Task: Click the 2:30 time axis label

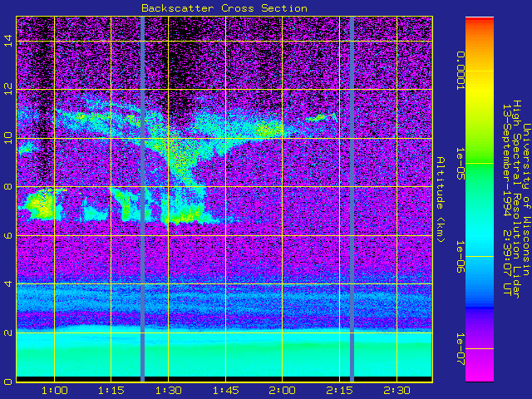Action: point(397,391)
